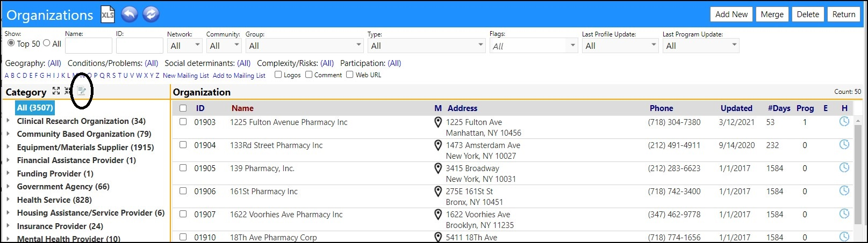Open the Last Program Update dropdown
This screenshot has height=243, width=868.
click(701, 46)
